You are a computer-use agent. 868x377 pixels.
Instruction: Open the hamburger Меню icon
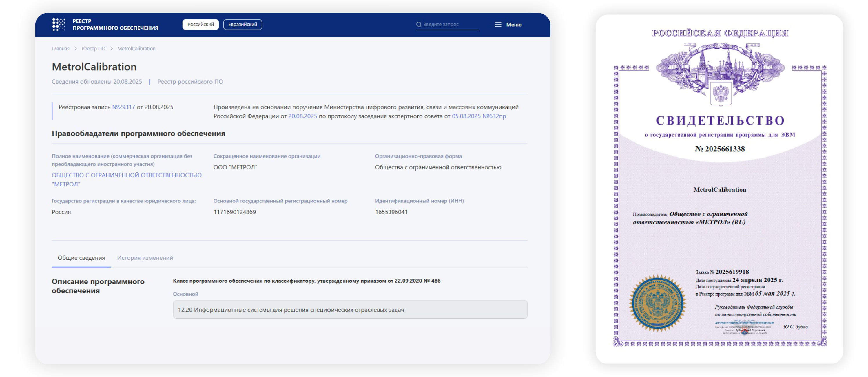498,24
